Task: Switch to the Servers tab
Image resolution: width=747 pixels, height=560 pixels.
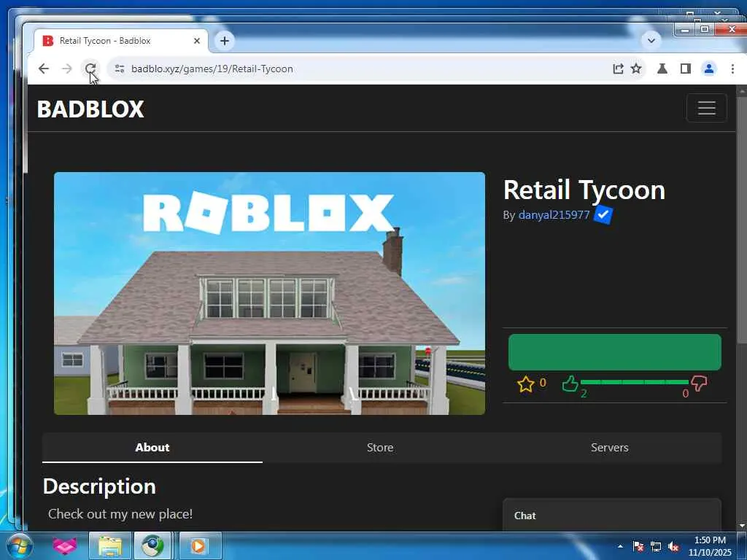Action: pyautogui.click(x=609, y=448)
